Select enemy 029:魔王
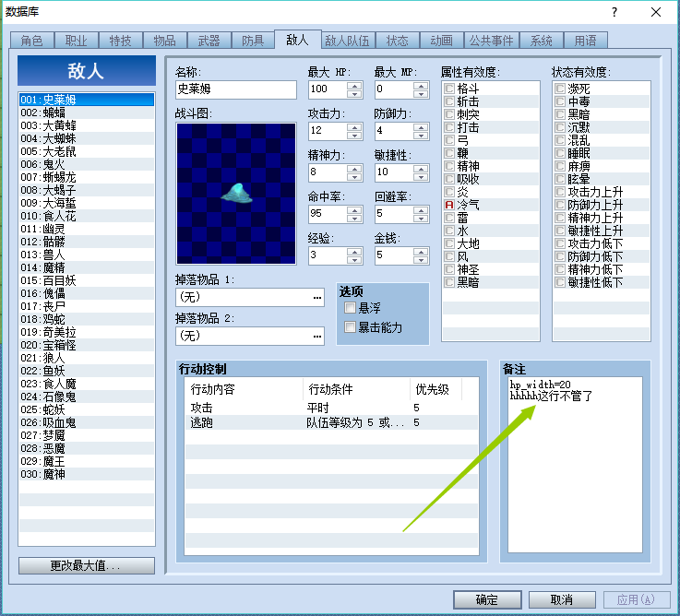This screenshot has height=616, width=680. [x=87, y=461]
